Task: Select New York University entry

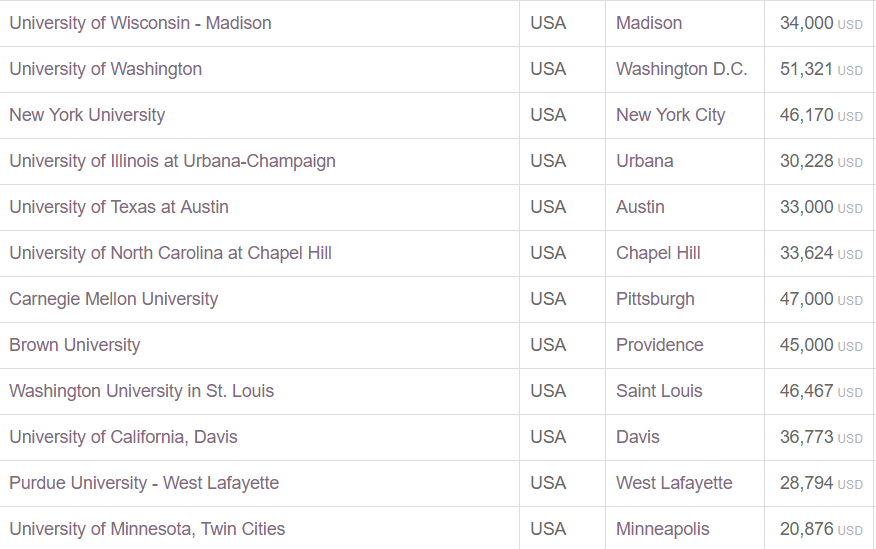Action: 87,115
